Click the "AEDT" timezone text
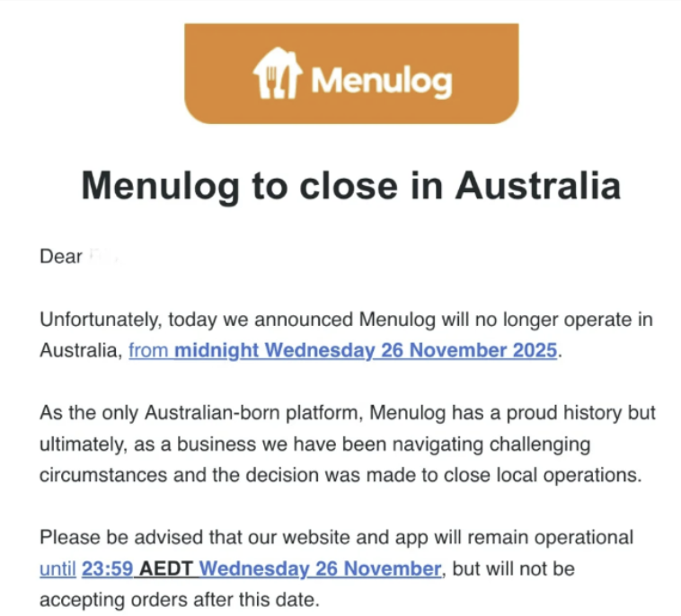Viewport: 681px width, 616px height. tap(164, 569)
